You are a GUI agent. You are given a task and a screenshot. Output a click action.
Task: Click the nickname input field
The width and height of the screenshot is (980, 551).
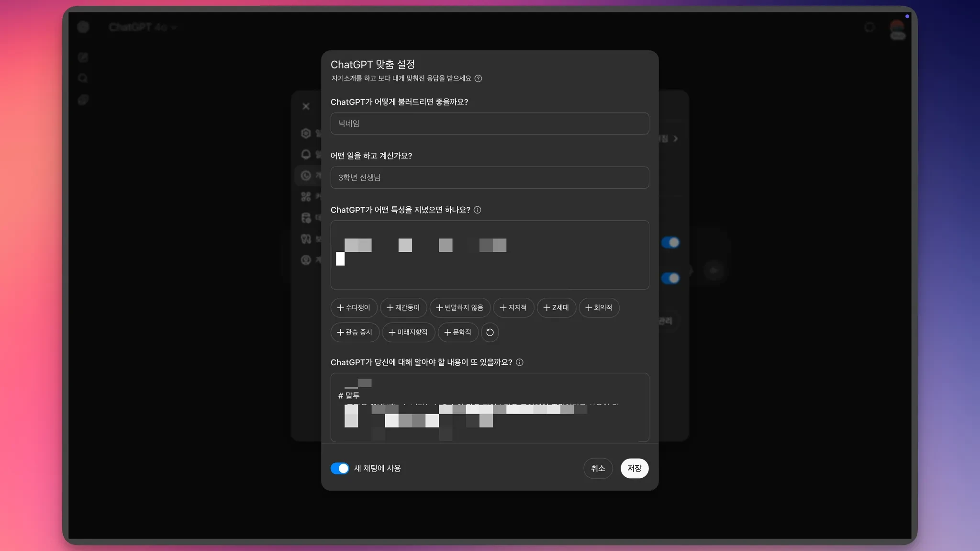click(490, 124)
